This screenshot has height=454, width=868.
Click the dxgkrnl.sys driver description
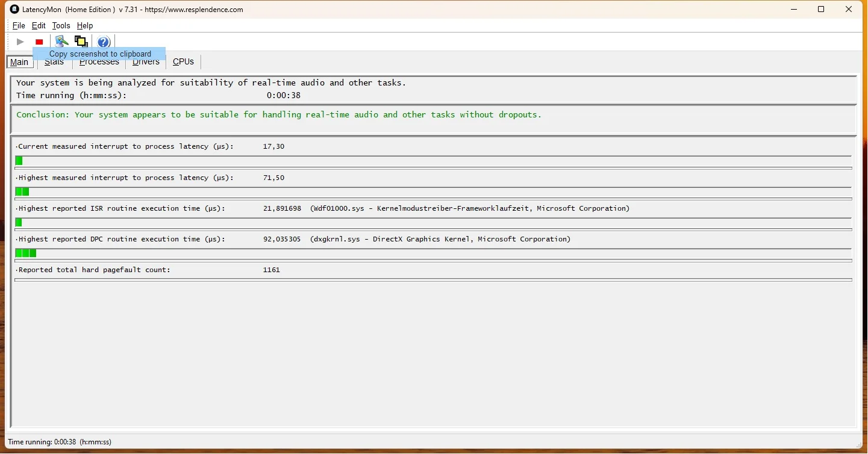pos(440,240)
